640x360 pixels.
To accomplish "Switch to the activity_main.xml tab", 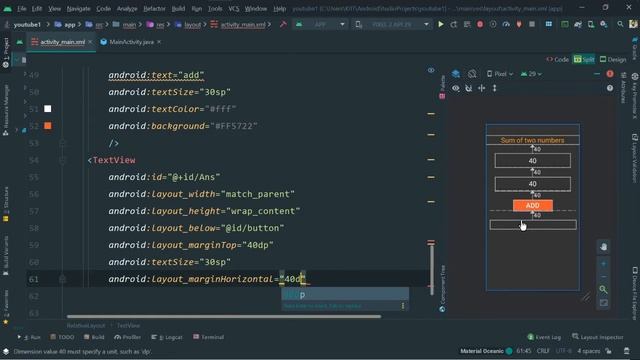I will click(x=62, y=42).
